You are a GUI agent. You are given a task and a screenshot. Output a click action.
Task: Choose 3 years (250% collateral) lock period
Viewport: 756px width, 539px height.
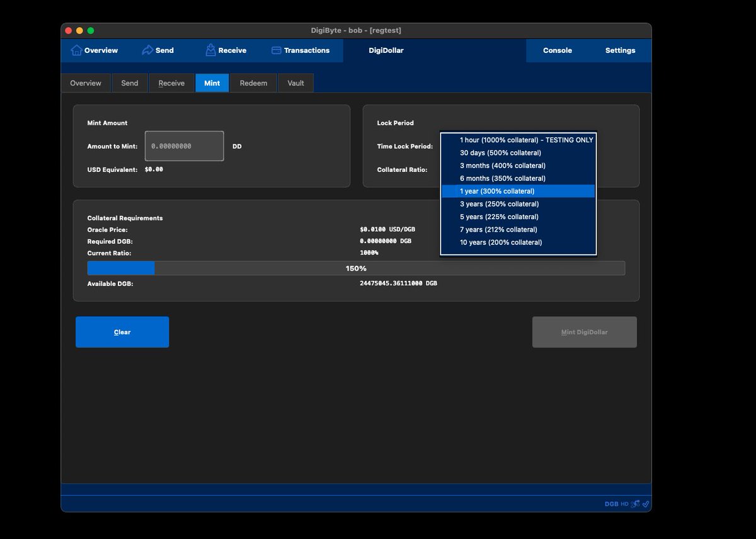click(518, 204)
